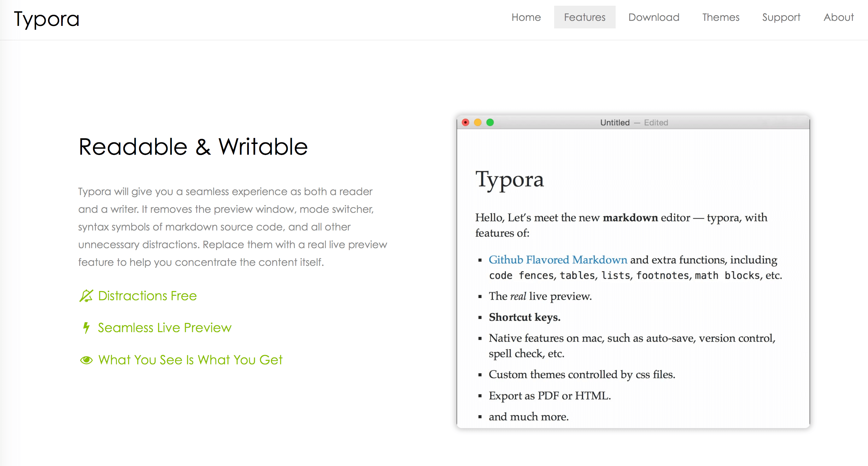Select Distractions Free feature text
Image resolution: width=868 pixels, height=466 pixels.
[x=147, y=296]
